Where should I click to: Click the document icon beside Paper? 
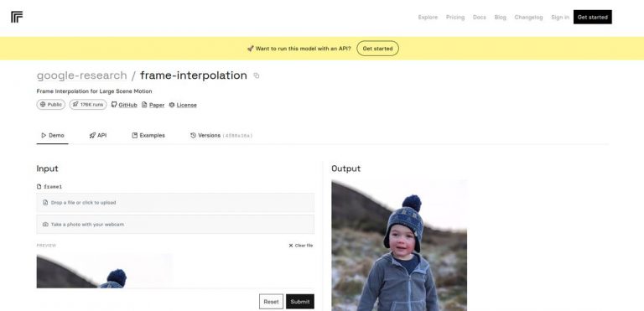tap(144, 105)
